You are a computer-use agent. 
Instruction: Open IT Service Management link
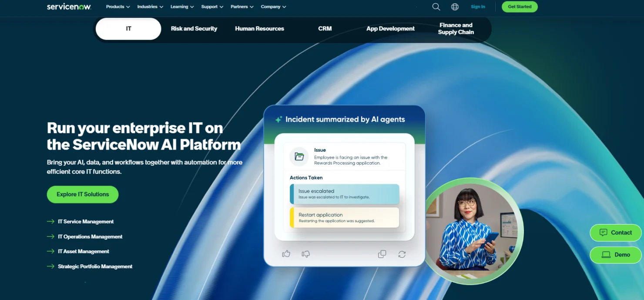[x=86, y=221]
